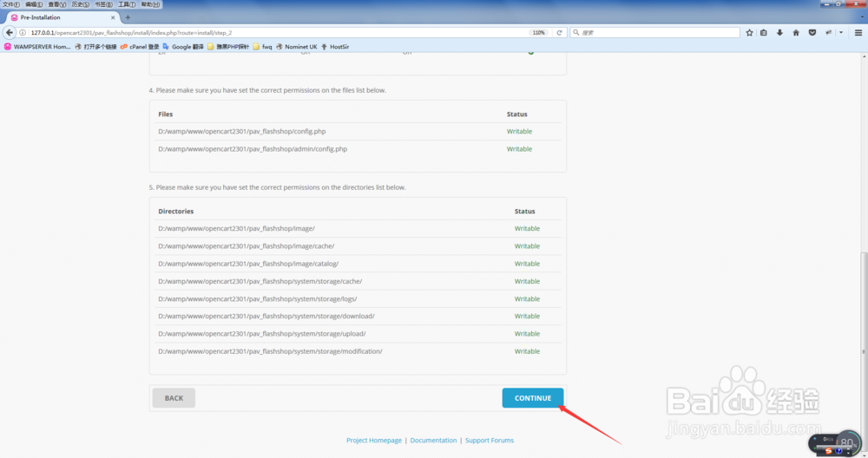Screen dimensions: 868x458
Task: Click the pav_flashshop/image/ directory path
Action: [236, 228]
